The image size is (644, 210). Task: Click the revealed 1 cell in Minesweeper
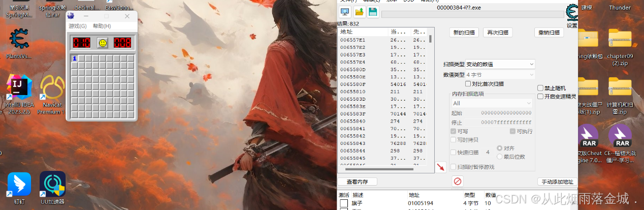74,58
